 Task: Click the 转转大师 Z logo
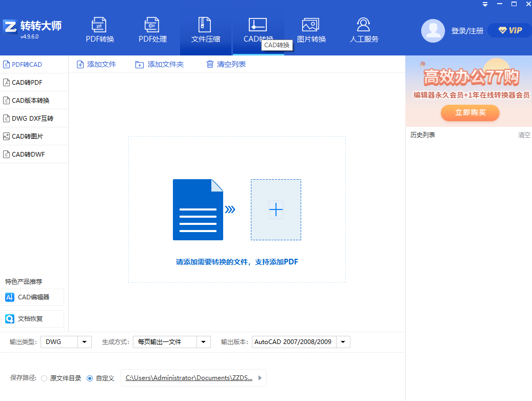click(10, 26)
